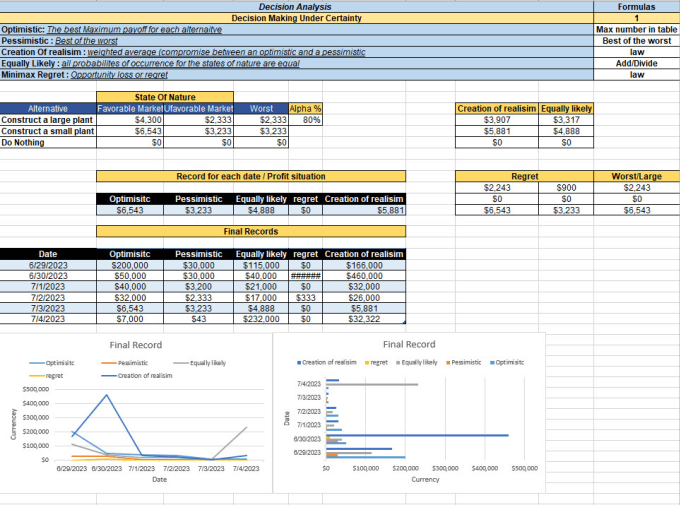680x505 pixels.
Task: Click the $7,000 Optimisitc cell
Action: (130, 318)
